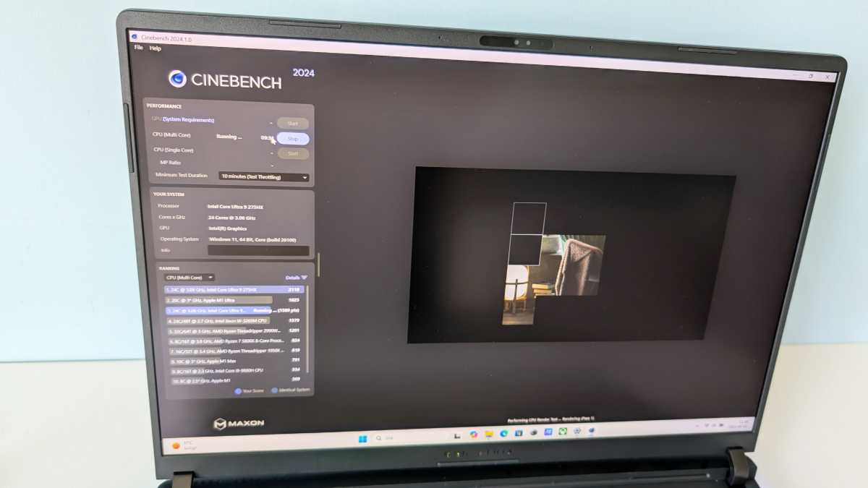Screen dimensions: 868x488
Task: Open the File menu
Action: (138, 48)
